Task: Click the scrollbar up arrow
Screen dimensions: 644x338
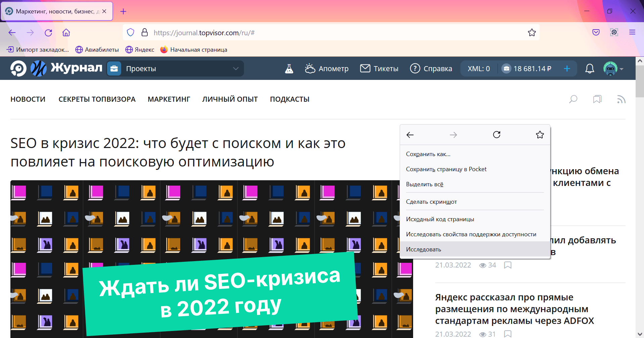Action: 640,61
